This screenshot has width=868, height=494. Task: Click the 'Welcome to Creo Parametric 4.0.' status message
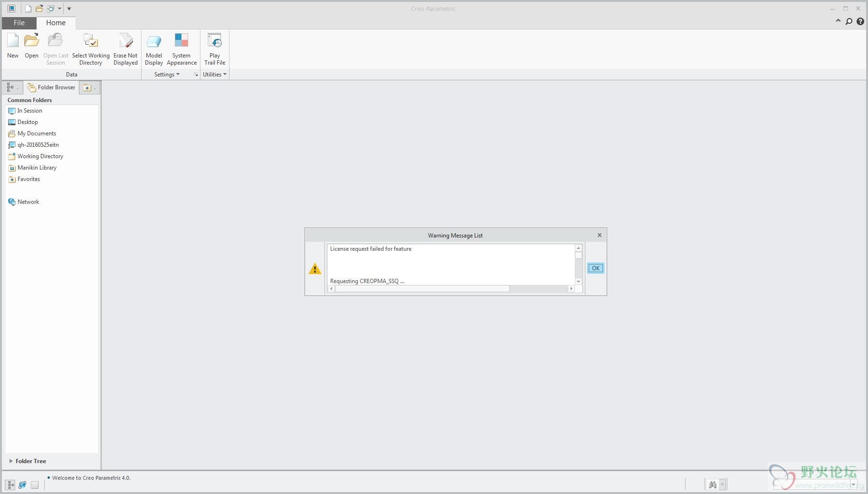click(91, 478)
